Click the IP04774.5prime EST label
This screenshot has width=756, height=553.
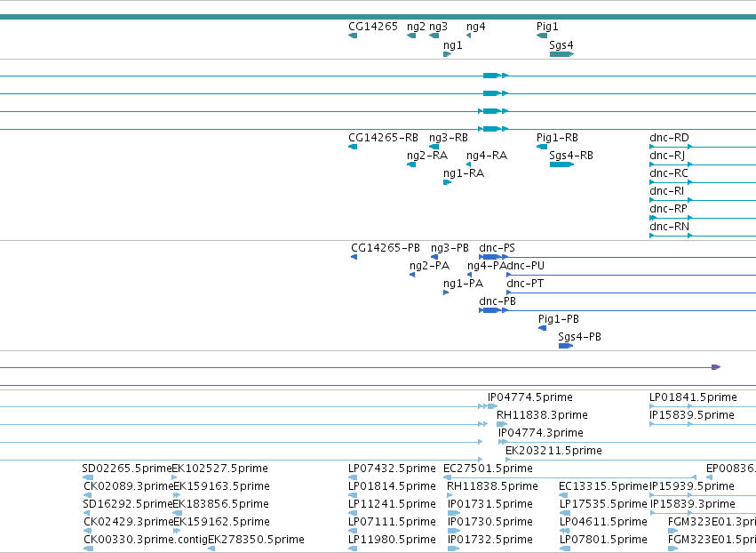(x=530, y=397)
